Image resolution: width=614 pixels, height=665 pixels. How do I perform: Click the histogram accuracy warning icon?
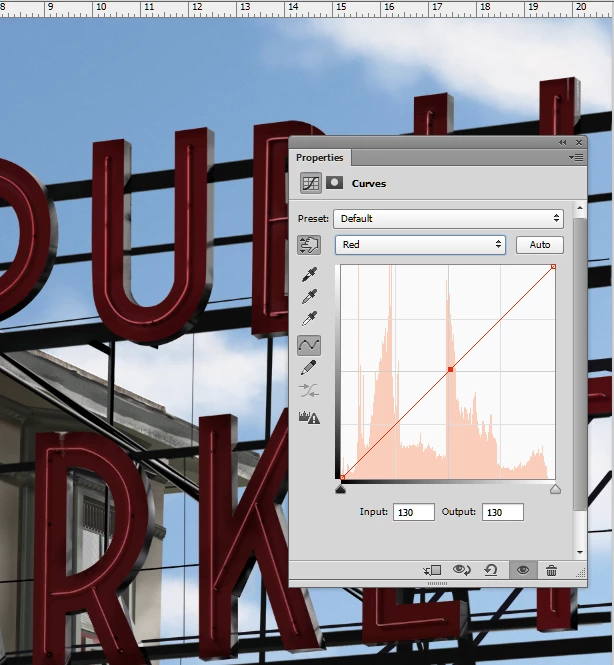click(309, 418)
